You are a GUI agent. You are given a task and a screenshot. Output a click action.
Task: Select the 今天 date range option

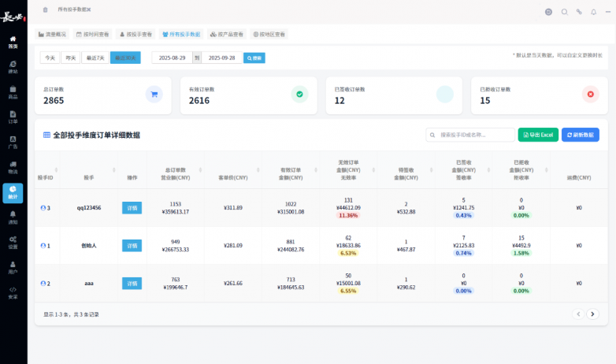pos(50,58)
